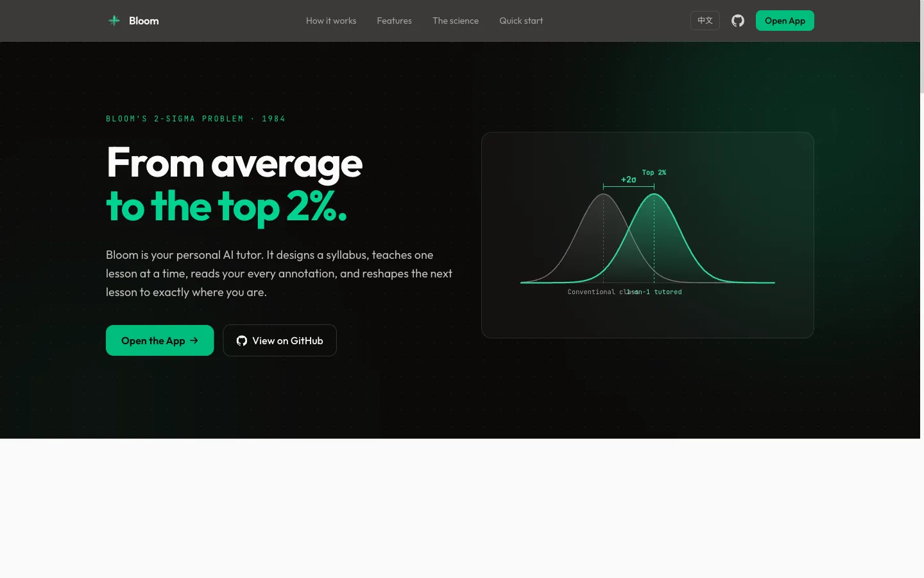Click the From average heading

point(235,162)
